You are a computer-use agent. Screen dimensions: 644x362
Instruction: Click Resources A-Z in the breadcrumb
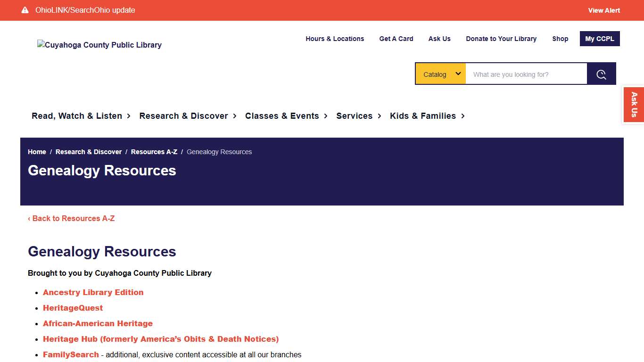pyautogui.click(x=154, y=152)
